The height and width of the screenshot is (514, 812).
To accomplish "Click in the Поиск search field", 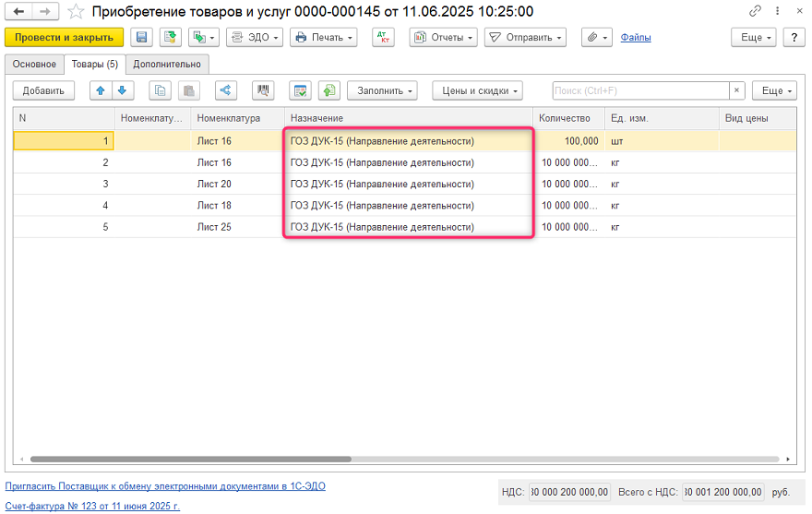I will tap(640, 90).
